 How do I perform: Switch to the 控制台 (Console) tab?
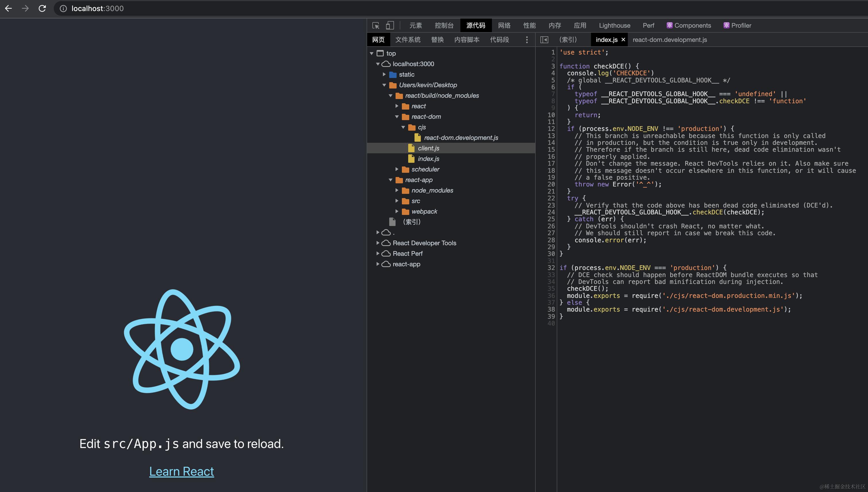click(x=444, y=25)
